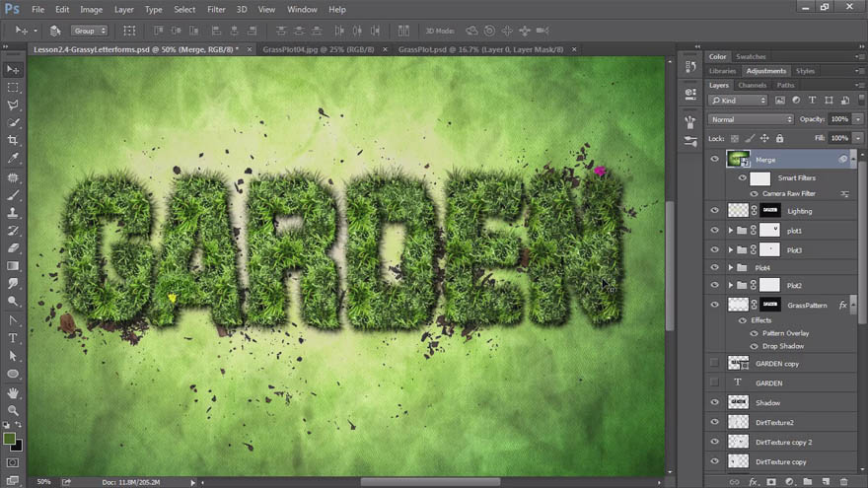Click the foreground color swatch
868x488 pixels.
9,439
